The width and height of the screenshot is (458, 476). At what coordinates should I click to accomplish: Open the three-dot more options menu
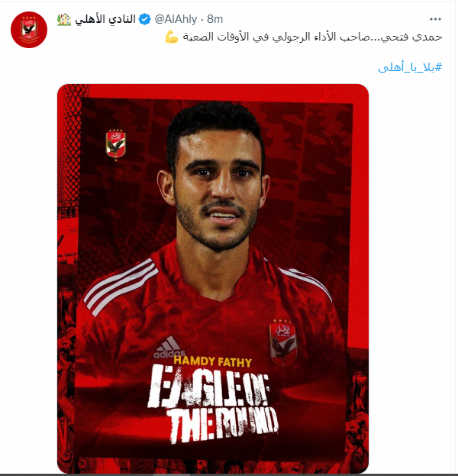point(435,19)
